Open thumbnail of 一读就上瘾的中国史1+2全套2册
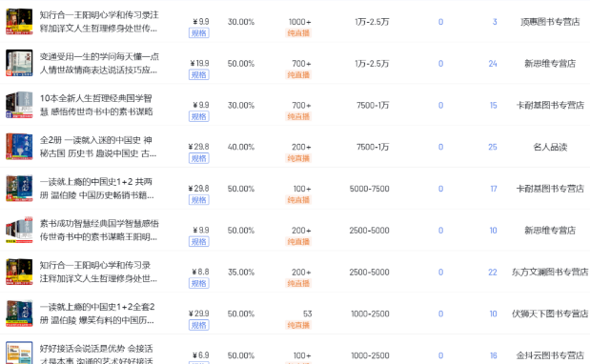This screenshot has width=590, height=364. pos(19,313)
